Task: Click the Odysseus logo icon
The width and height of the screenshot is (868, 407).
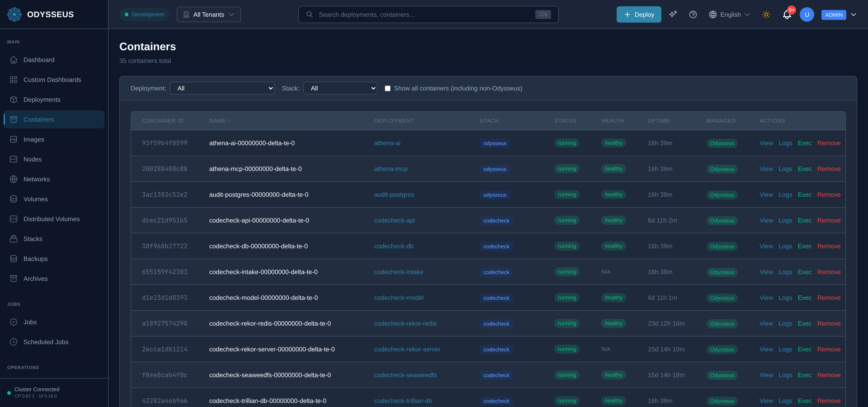Action: tap(14, 14)
